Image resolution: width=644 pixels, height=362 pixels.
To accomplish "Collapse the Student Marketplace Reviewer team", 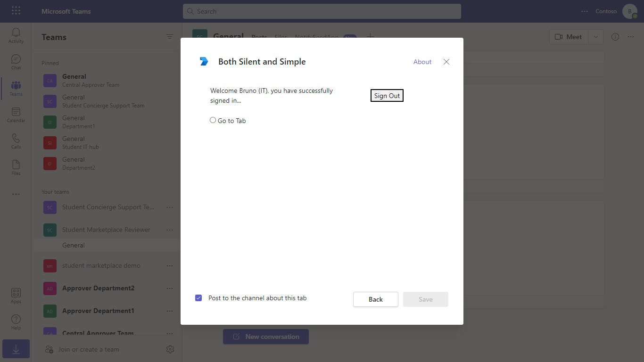I will [106, 230].
